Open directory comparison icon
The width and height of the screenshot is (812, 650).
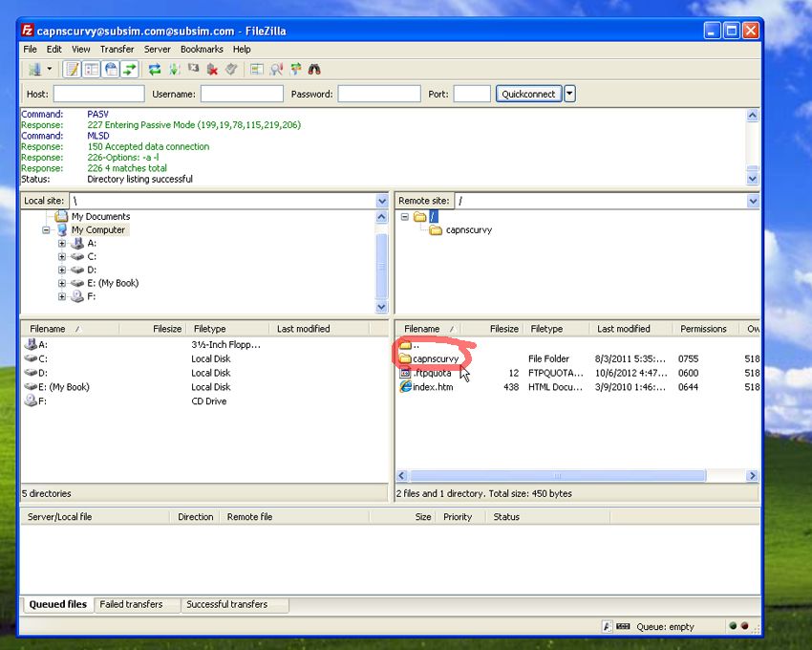point(257,69)
